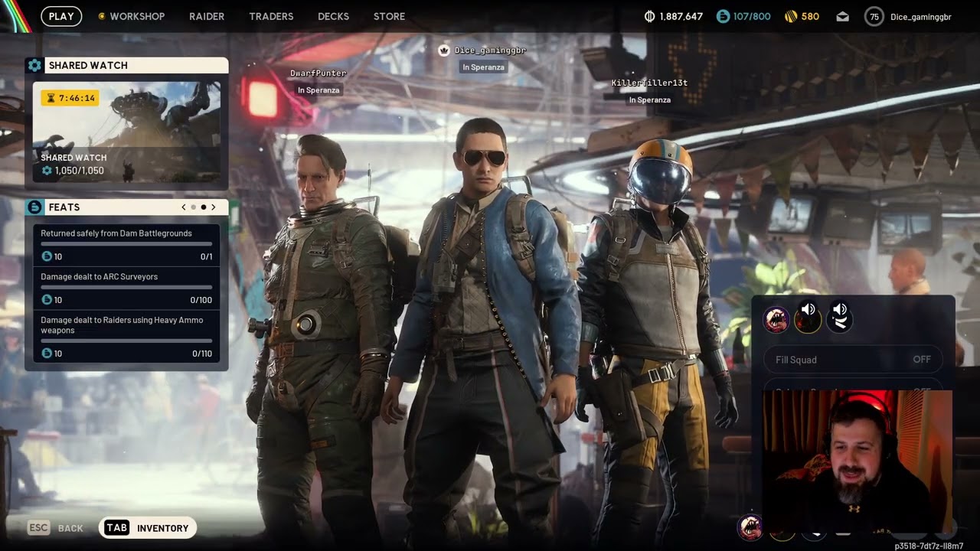The width and height of the screenshot is (980, 551).
Task: Go to next Feats page arrow
Action: pos(214,207)
